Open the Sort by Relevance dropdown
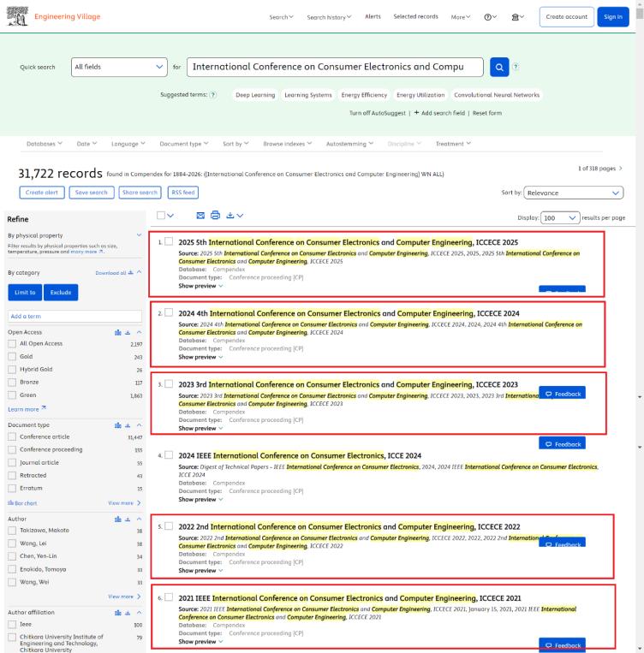 574,193
